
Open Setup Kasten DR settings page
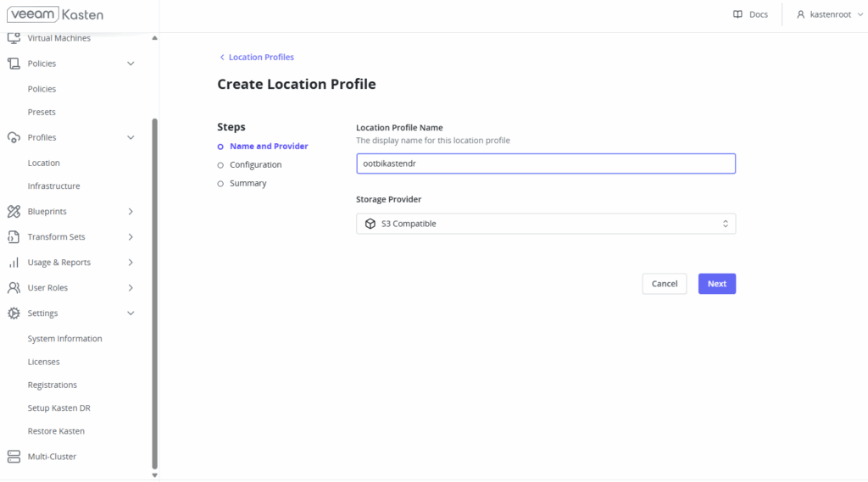(58, 408)
